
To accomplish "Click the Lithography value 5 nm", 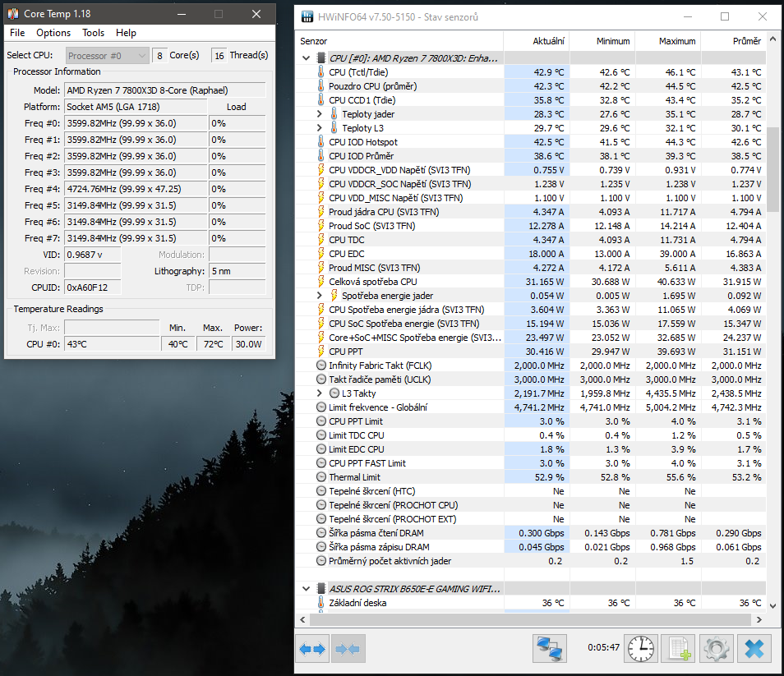I will (x=238, y=271).
